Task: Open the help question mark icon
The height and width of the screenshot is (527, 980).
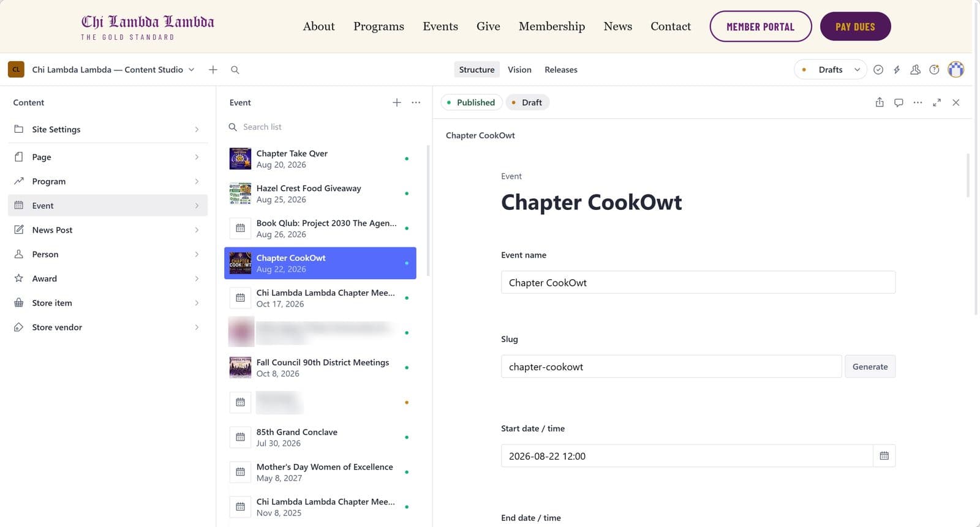Action: coord(934,70)
